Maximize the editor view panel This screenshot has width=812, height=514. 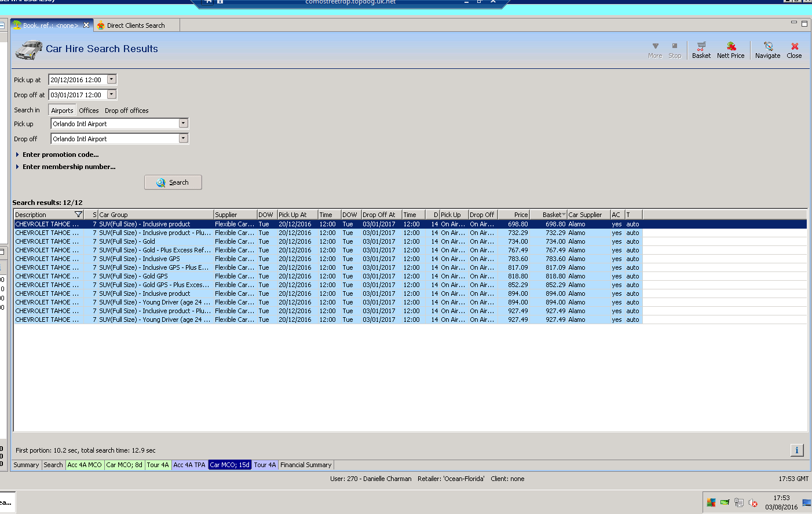[804, 23]
